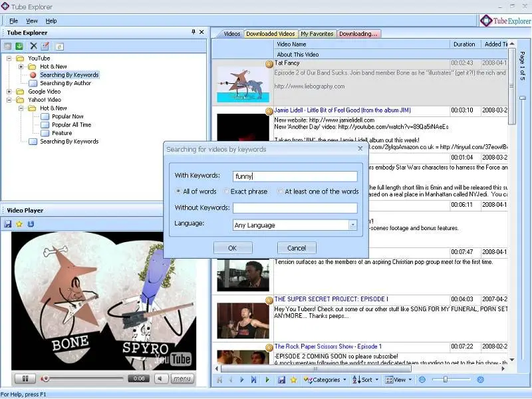Open the player's menu button
The image size is (532, 399).
click(x=182, y=378)
